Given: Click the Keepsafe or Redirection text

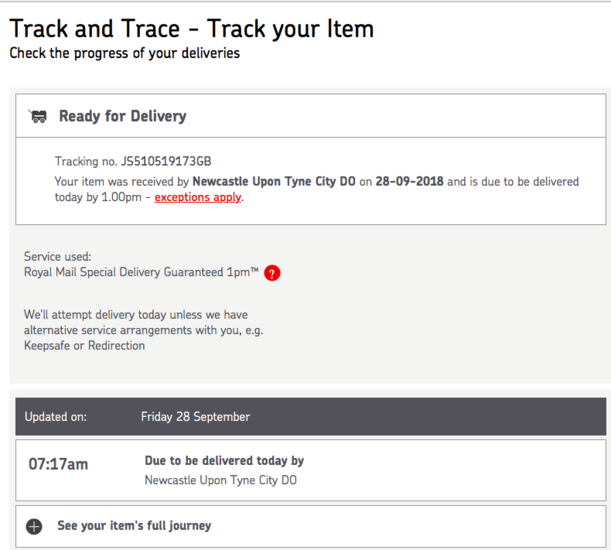Looking at the screenshot, I should 85,345.
